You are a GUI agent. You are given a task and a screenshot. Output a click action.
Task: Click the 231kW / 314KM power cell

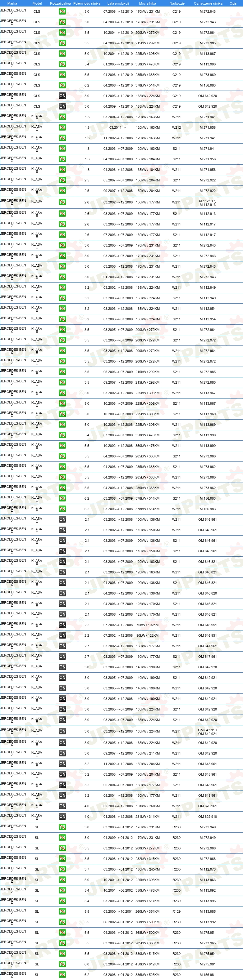click(148, 817)
